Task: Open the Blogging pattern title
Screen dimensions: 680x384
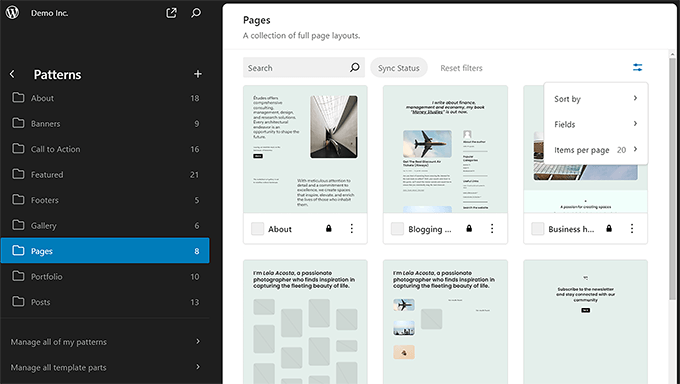Action: 430,229
